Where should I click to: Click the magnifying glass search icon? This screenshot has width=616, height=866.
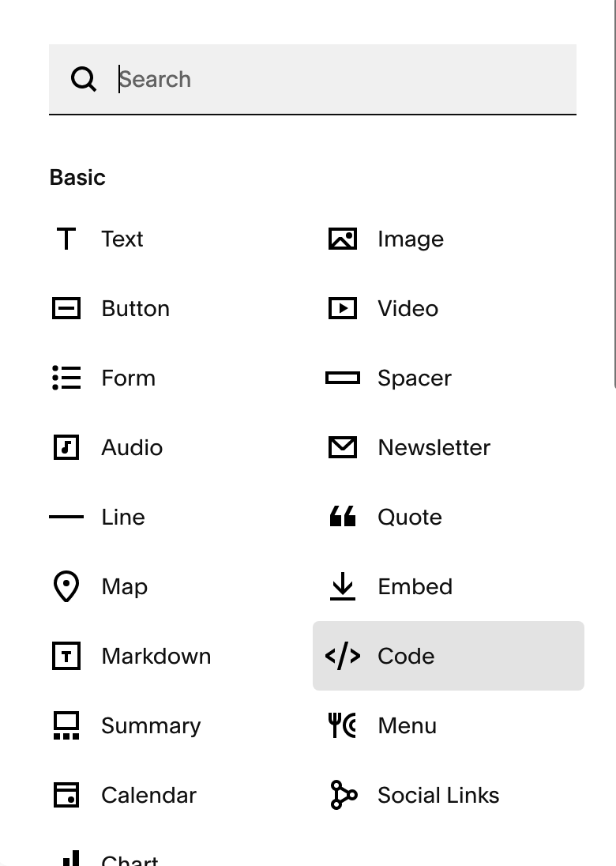click(x=83, y=79)
